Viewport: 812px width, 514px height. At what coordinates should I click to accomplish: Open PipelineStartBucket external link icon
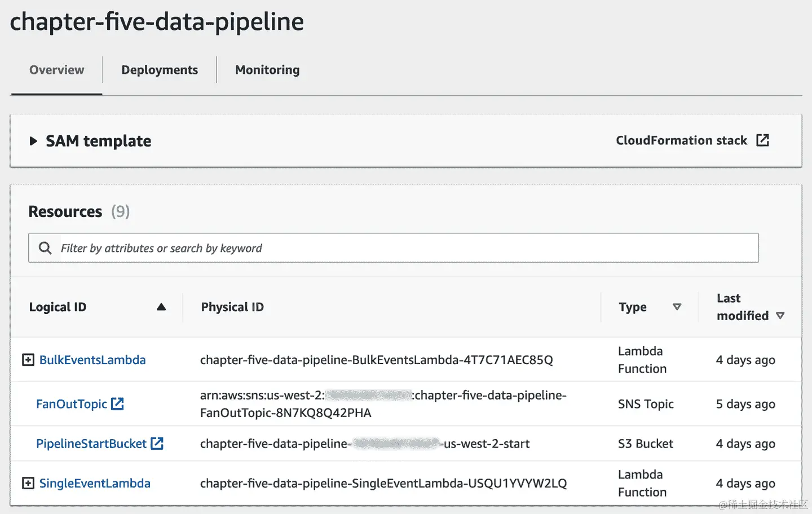[157, 444]
